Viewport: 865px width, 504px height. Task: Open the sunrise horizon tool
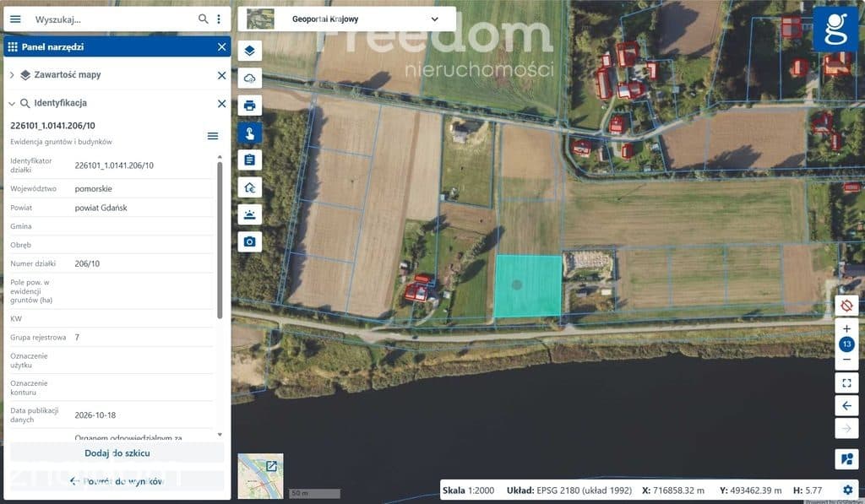pos(249,214)
